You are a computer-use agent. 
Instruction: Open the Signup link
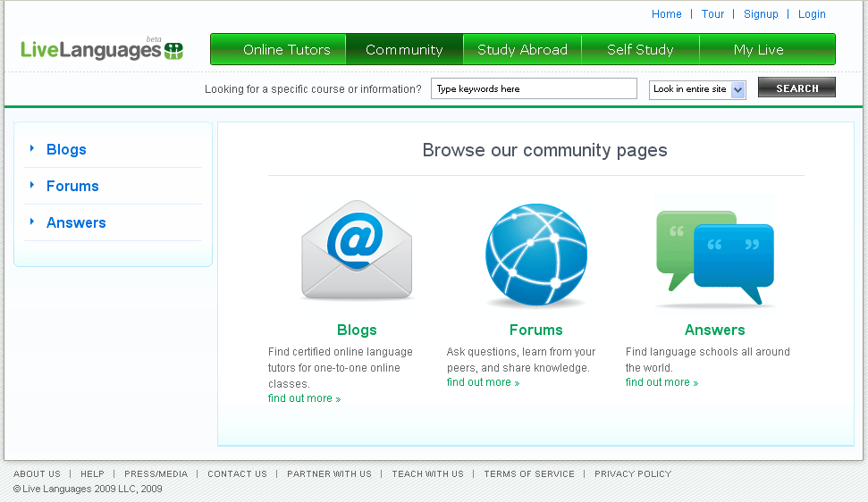(761, 14)
